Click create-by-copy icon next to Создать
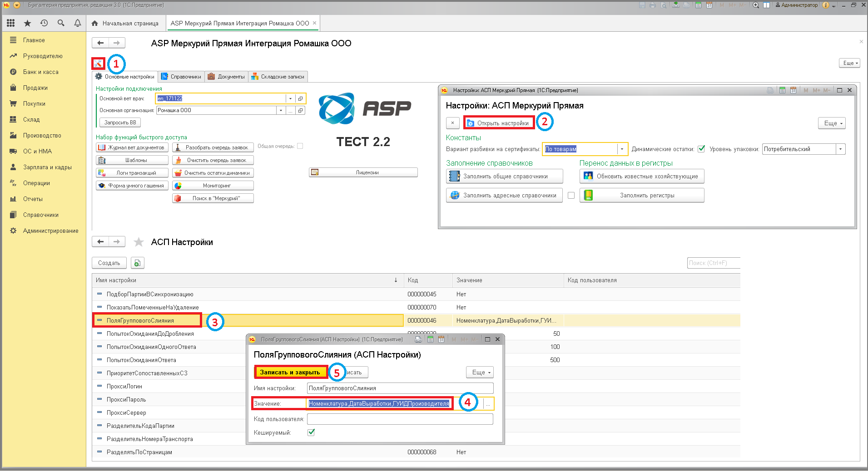The image size is (868, 471). (138, 263)
